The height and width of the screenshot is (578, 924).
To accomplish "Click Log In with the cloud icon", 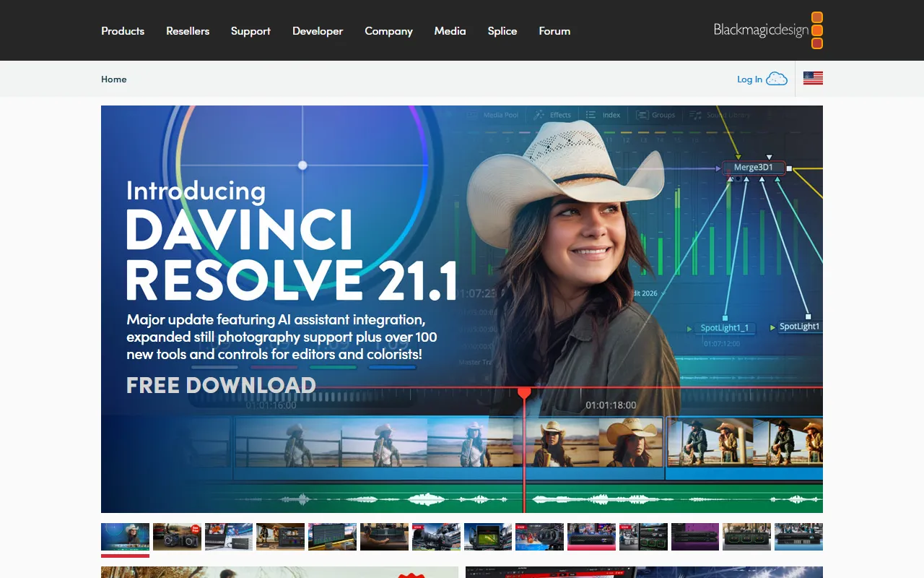I will point(762,79).
